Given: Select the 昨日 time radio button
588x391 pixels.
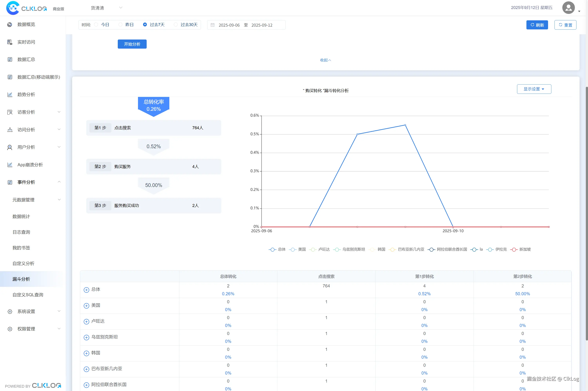Looking at the screenshot, I should coord(121,25).
